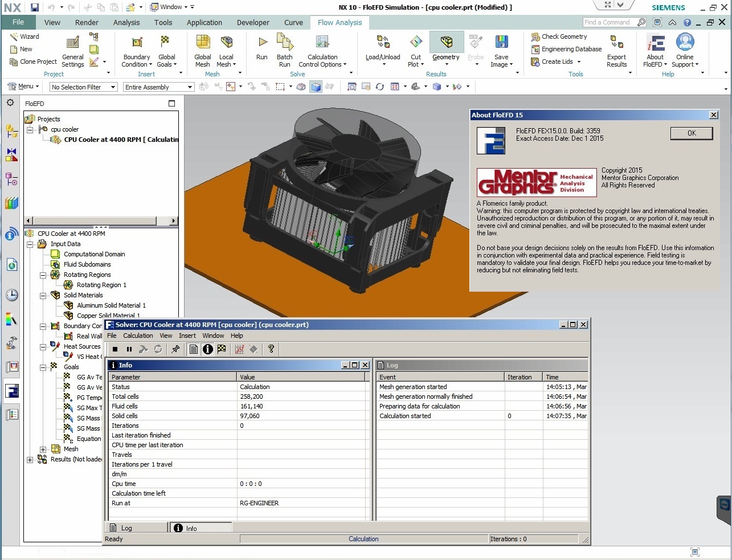Select the FloEFD tab in the left sidebar
Image resolution: width=732 pixels, height=560 pixels.
tap(11, 391)
